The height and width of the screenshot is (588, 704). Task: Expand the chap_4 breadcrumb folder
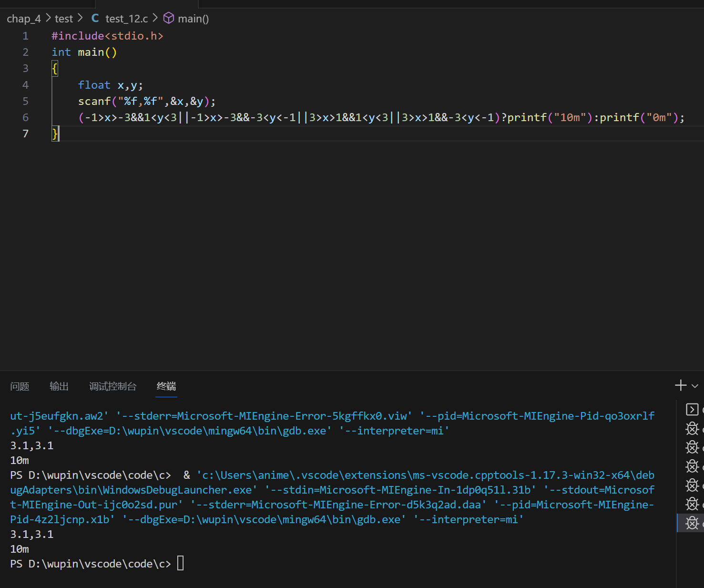(24, 19)
